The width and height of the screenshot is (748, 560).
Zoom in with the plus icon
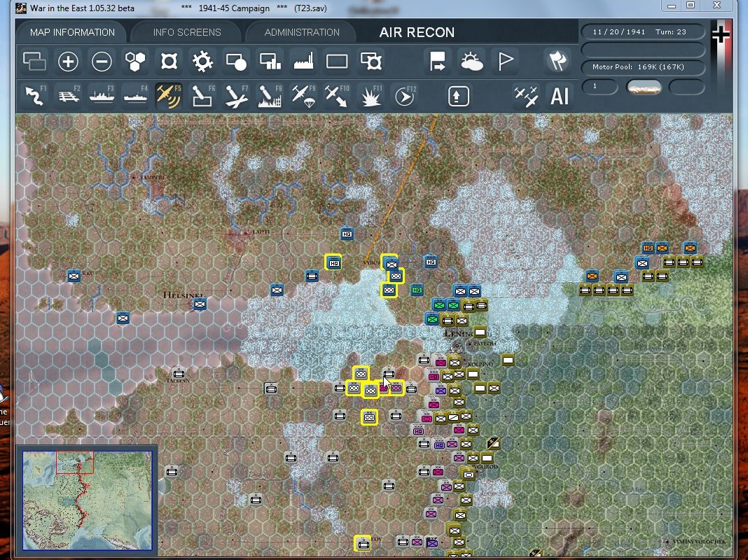[68, 62]
